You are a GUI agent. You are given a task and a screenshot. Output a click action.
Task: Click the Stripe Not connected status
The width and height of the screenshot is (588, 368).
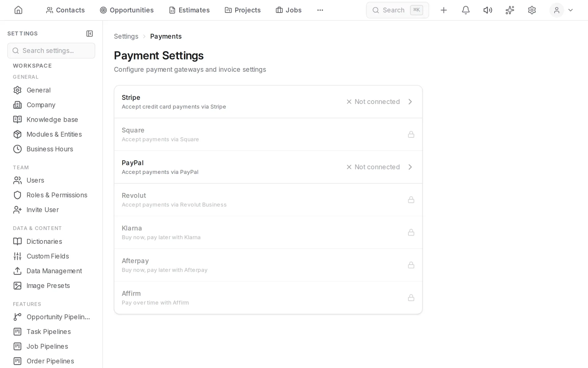(373, 102)
